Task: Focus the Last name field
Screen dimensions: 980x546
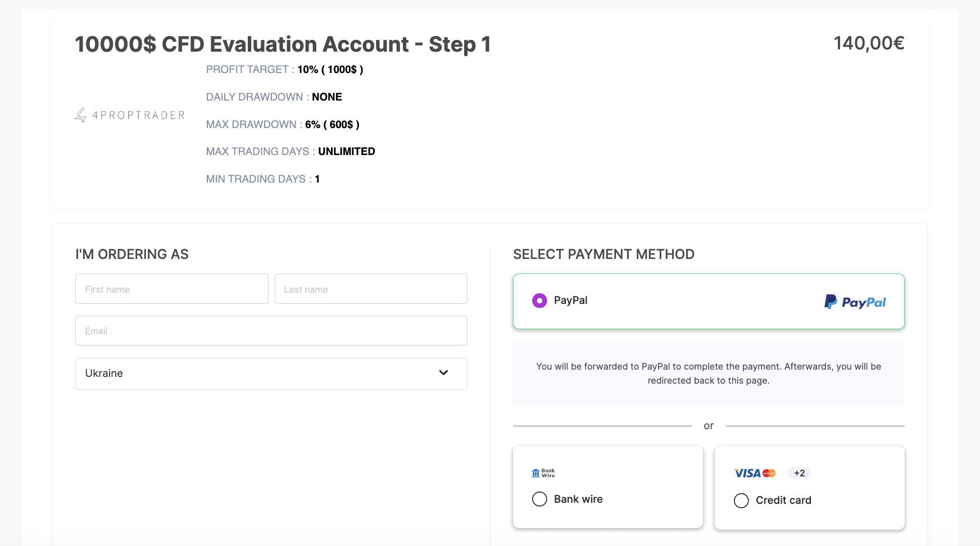Action: [371, 289]
